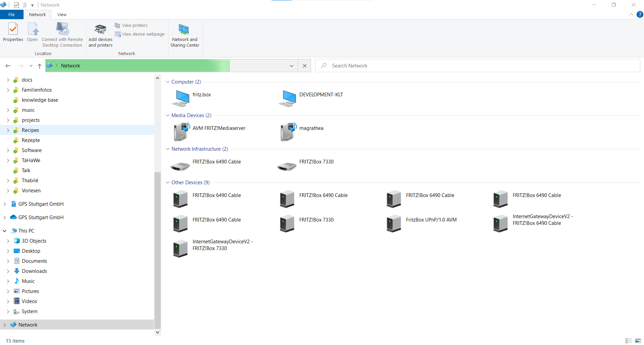Stop loading via address bar X button
The height and width of the screenshot is (345, 644).
tap(304, 66)
